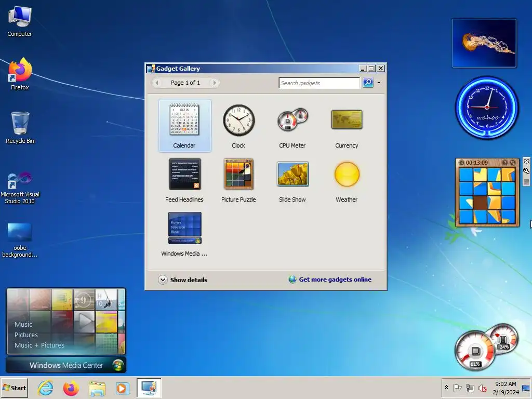The image size is (532, 399).
Task: Click the Gadget Gallery taskbar button
Action: coord(149,388)
